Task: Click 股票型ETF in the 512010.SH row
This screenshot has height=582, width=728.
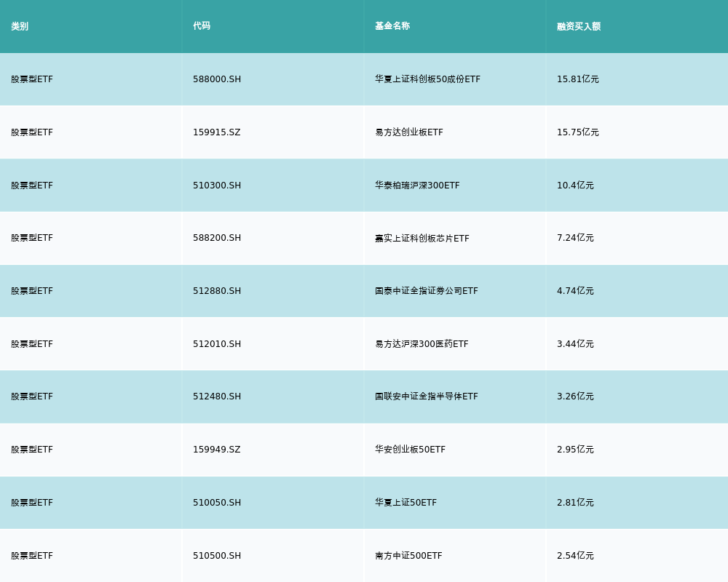Action: [32, 344]
